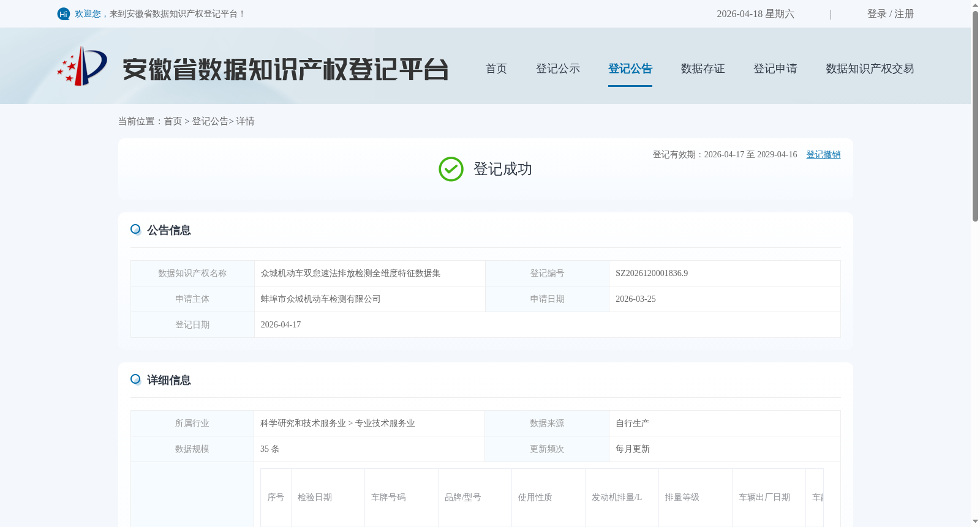Go to the 数据存证 tab
Screen dimensions: 980x527
703,69
